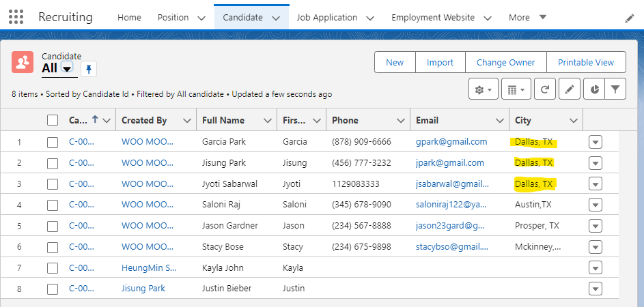Open list view controls gear menu
The width and height of the screenshot is (644, 307).
click(x=483, y=89)
